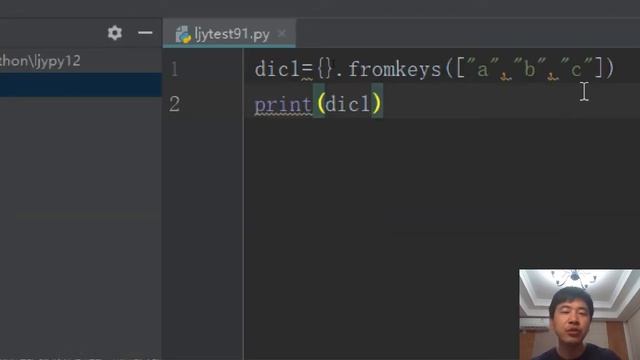This screenshot has height=360, width=640.
Task: Select the highlighted row in project tree
Action: tap(81, 85)
